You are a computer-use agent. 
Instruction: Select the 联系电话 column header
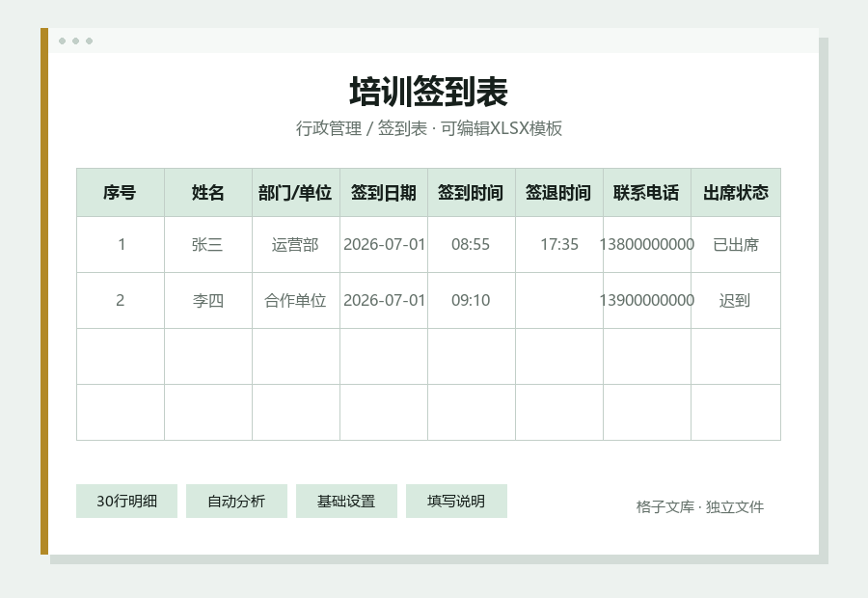point(646,193)
